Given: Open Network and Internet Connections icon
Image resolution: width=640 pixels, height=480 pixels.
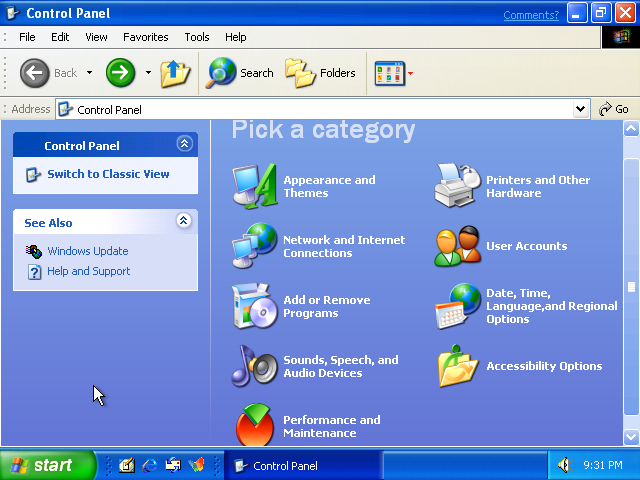Looking at the screenshot, I should (x=255, y=246).
